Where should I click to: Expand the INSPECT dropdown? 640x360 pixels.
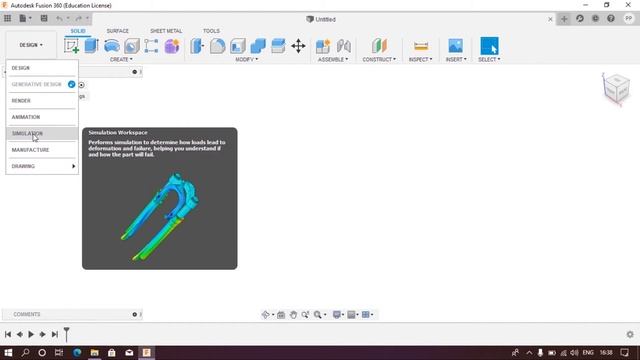(x=420, y=60)
